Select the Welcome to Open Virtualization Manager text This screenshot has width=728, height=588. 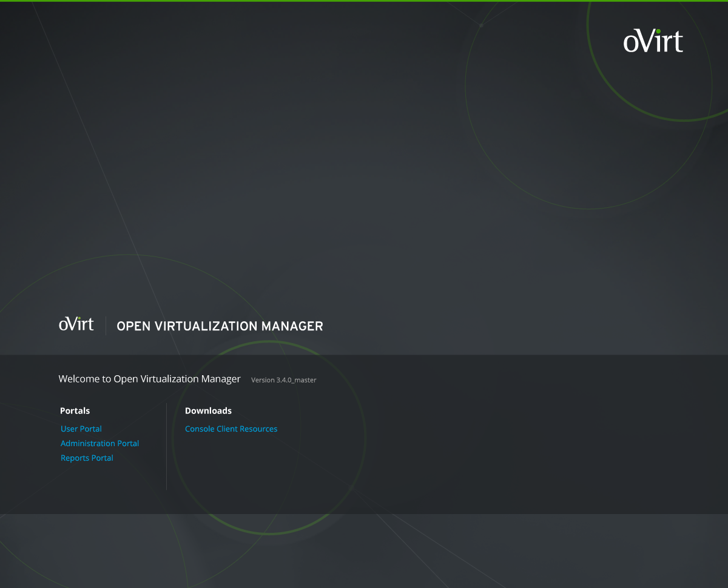click(149, 379)
